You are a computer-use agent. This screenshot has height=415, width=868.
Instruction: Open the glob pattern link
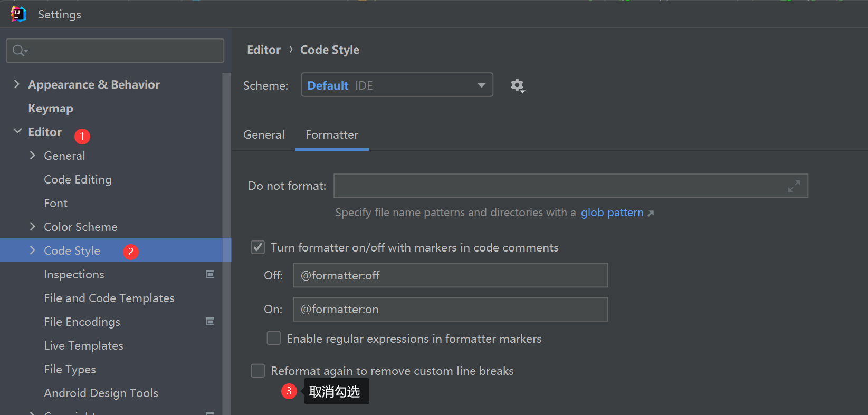pos(612,213)
